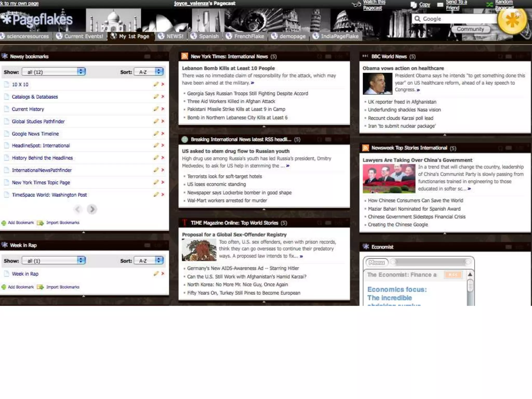Click the pencil edit icon for Current History
Image resolution: width=532 pixels, height=399 pixels.
click(156, 109)
